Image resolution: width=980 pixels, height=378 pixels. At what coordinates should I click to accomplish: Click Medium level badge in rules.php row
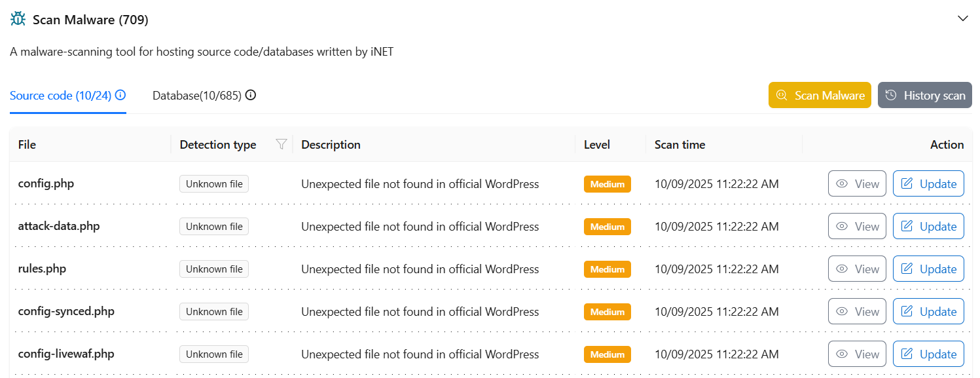[608, 269]
